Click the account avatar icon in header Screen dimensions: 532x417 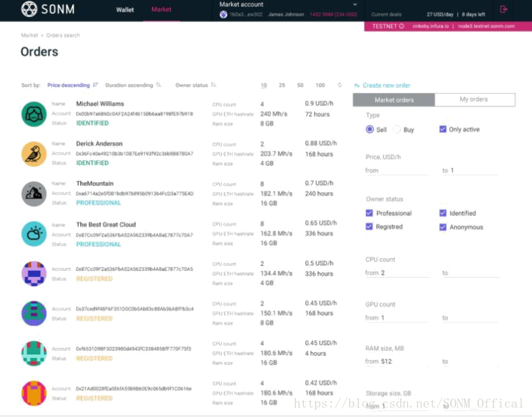(223, 15)
